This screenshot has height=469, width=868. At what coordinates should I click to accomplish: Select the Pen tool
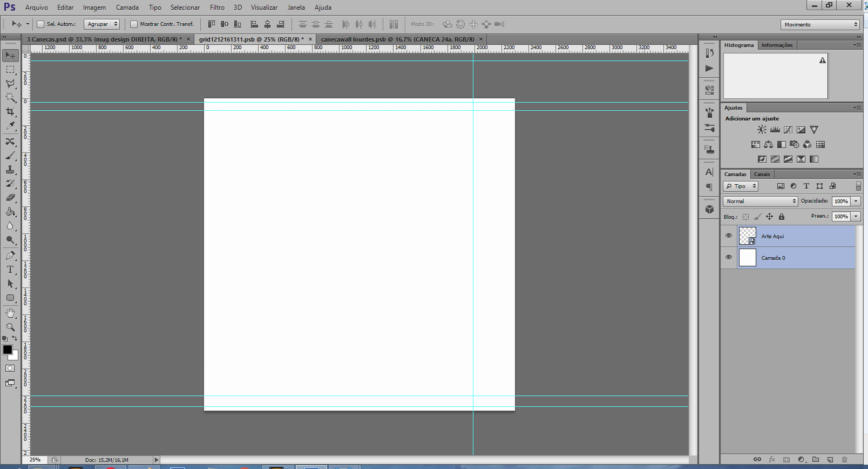[x=10, y=256]
